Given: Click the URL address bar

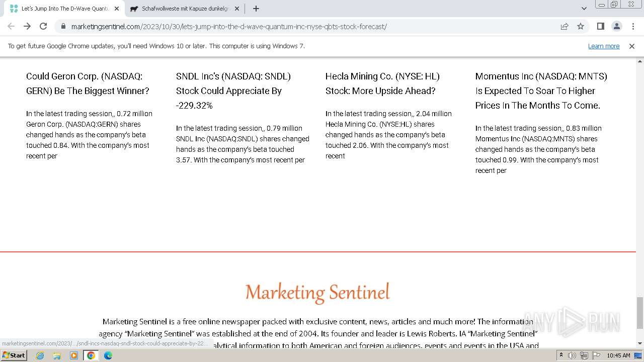Looking at the screenshot, I should tap(307, 26).
